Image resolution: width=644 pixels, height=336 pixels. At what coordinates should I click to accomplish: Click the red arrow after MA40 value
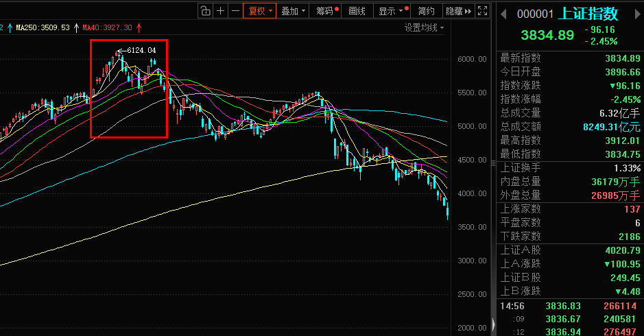click(x=140, y=27)
